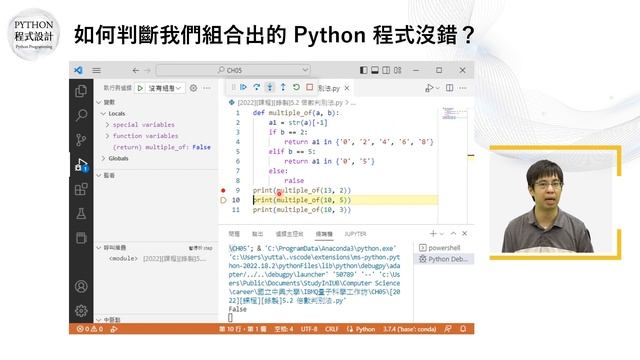Open editor More Actions ellipsis
Screen dimensions: 640x360
click(x=462, y=88)
